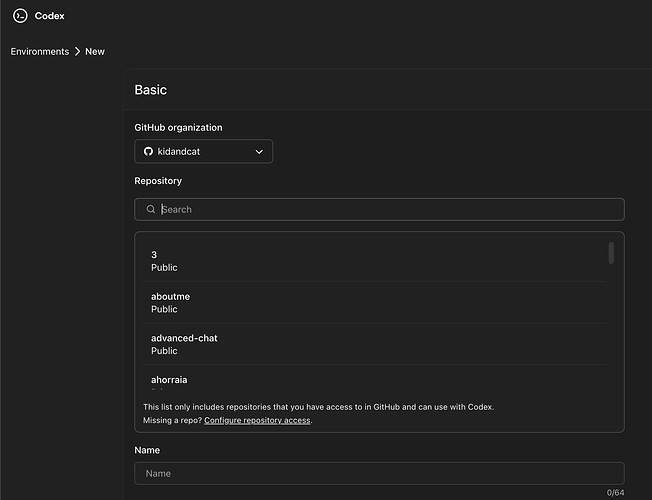Focus the environment Name input field

pyautogui.click(x=379, y=473)
